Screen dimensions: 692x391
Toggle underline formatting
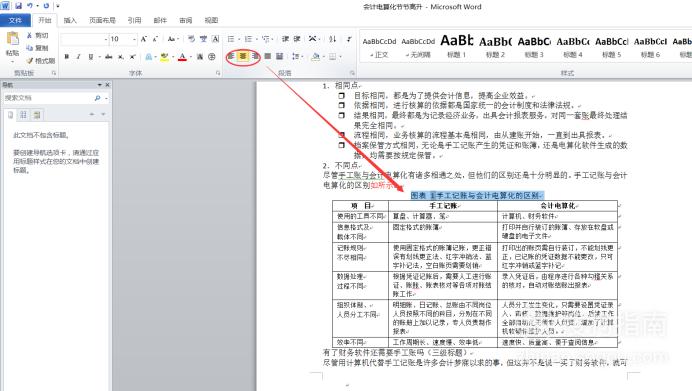90,57
